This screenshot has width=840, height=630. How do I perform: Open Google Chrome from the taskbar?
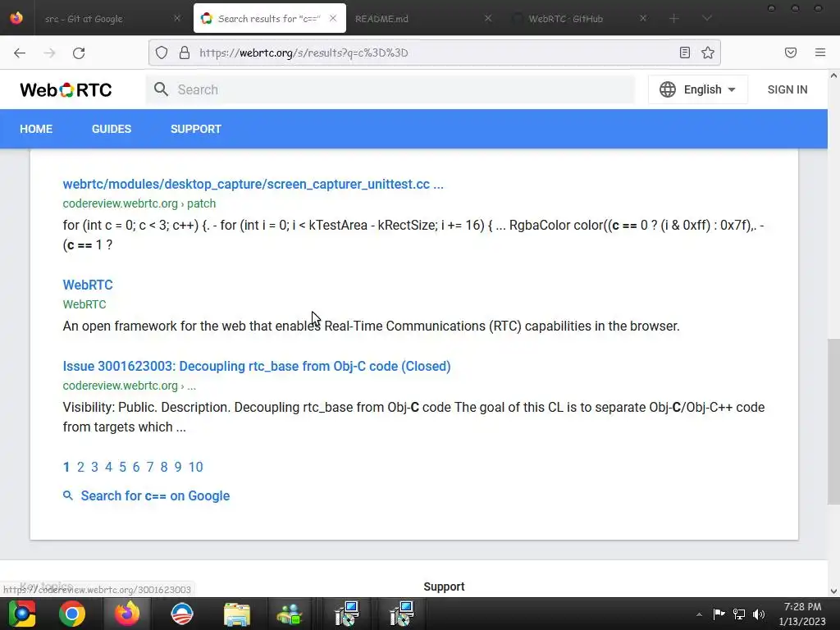pyautogui.click(x=72, y=614)
